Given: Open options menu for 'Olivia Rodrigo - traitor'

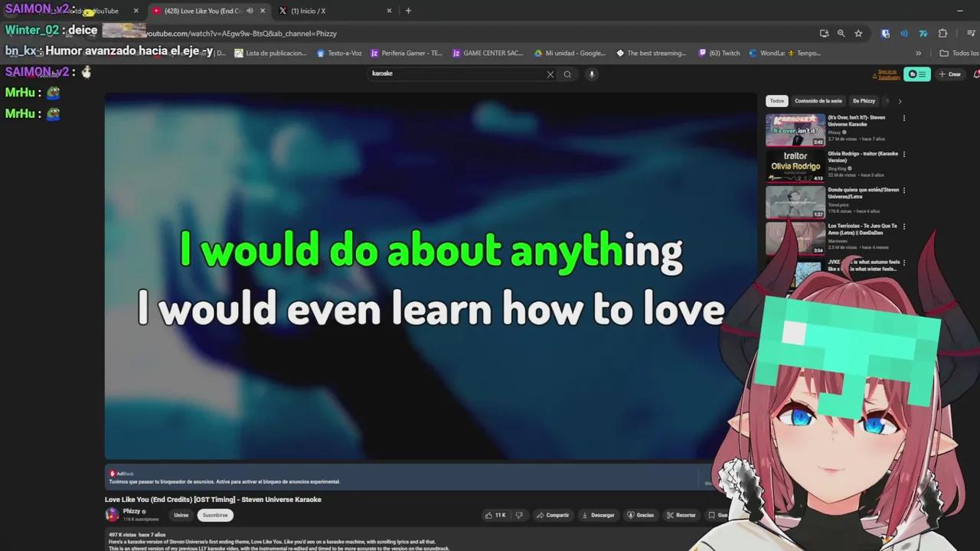Looking at the screenshot, I should [x=904, y=154].
